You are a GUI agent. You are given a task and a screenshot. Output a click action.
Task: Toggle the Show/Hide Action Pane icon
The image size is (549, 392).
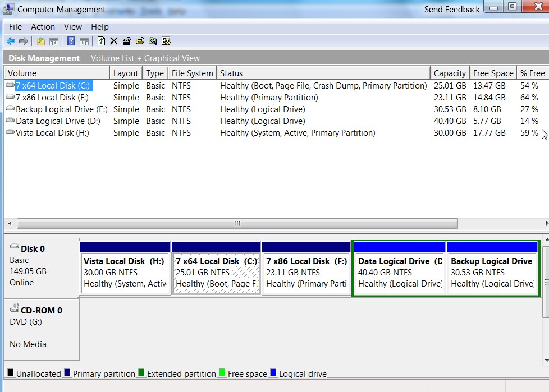tap(84, 41)
